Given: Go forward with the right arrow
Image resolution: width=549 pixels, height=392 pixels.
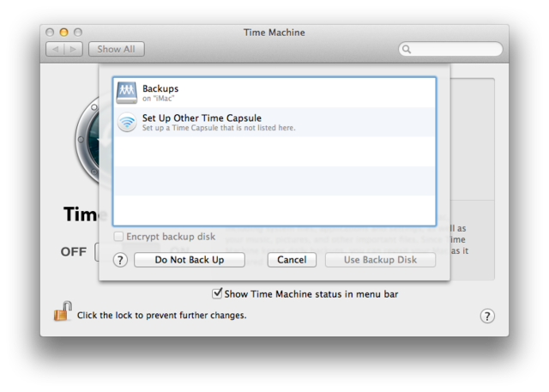Looking at the screenshot, I should (x=74, y=49).
